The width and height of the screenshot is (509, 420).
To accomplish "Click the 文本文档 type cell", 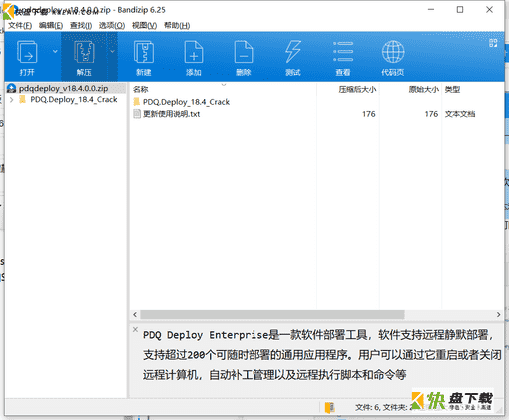I will point(460,114).
